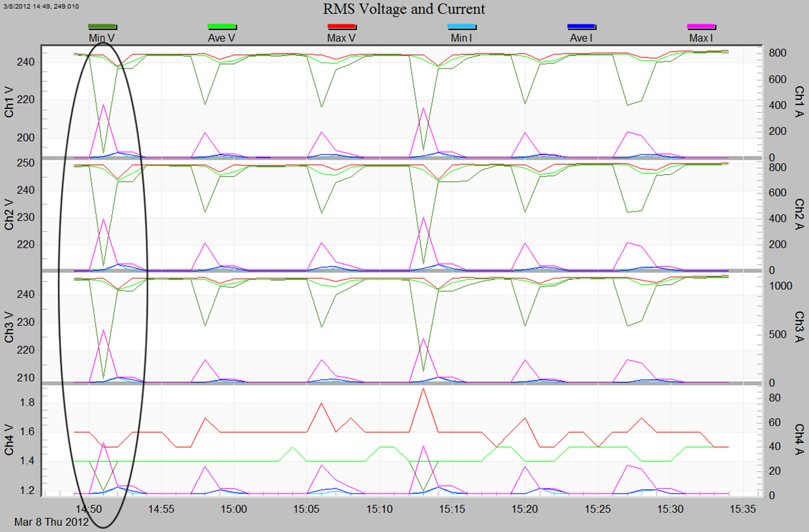The height and width of the screenshot is (532, 809).
Task: Select the Ch1 V axis label
Action: (9, 102)
